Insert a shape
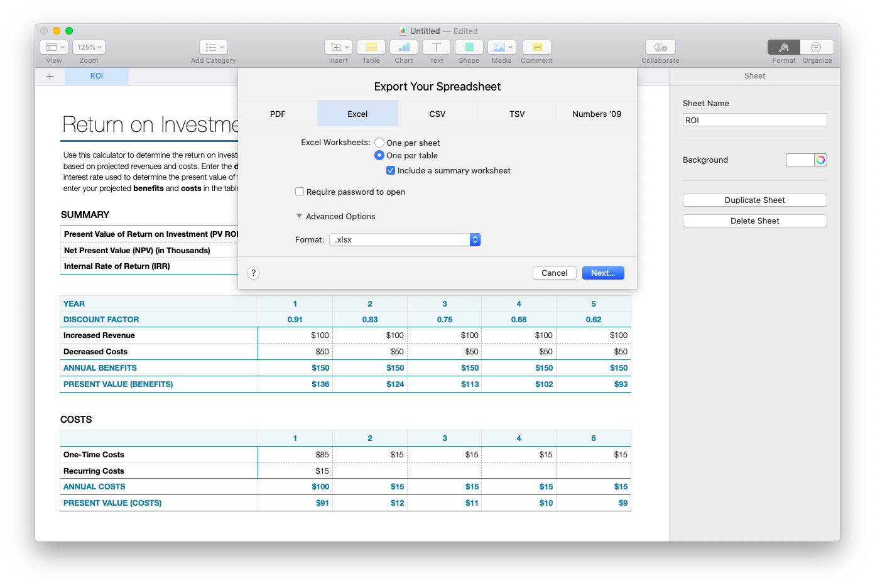The width and height of the screenshot is (875, 588). (469, 47)
